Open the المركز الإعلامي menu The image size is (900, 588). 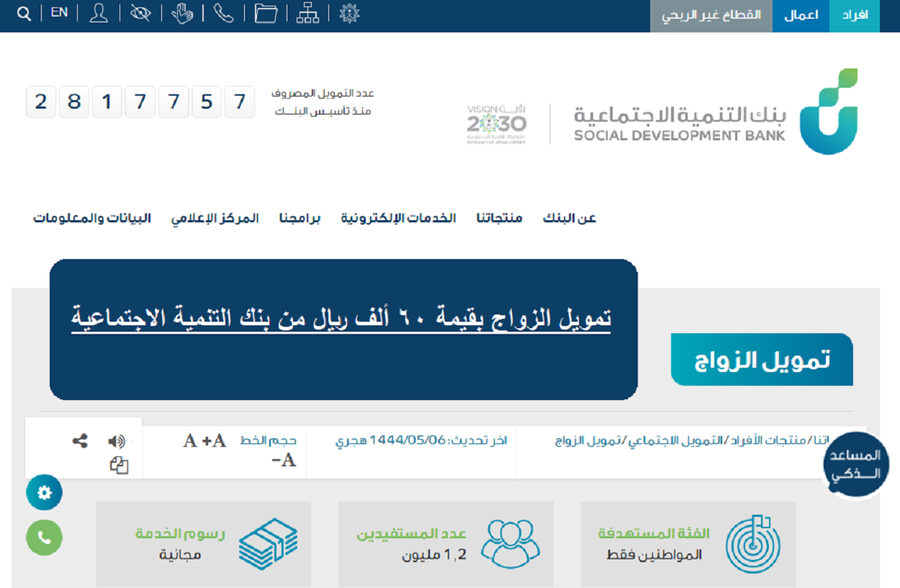point(215,218)
